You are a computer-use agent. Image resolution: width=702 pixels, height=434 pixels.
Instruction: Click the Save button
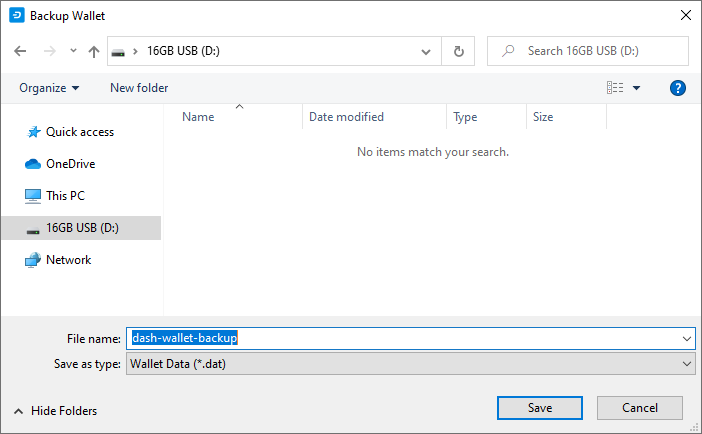point(540,408)
